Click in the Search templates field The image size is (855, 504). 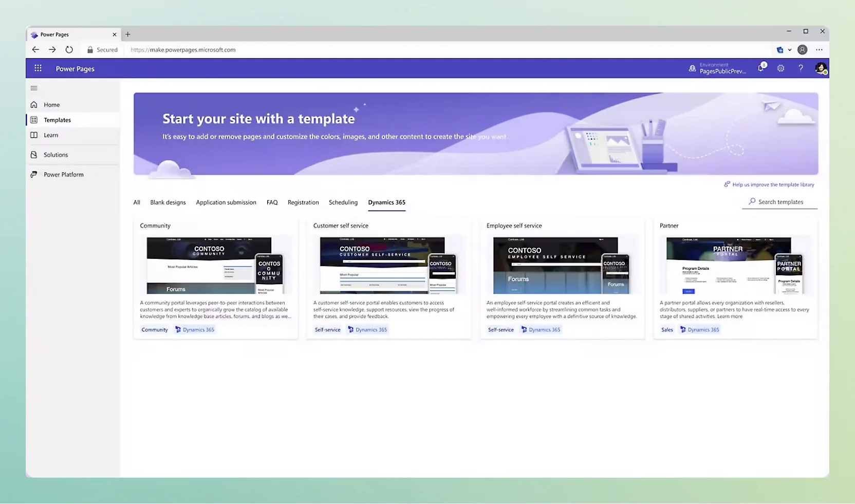[780, 202]
